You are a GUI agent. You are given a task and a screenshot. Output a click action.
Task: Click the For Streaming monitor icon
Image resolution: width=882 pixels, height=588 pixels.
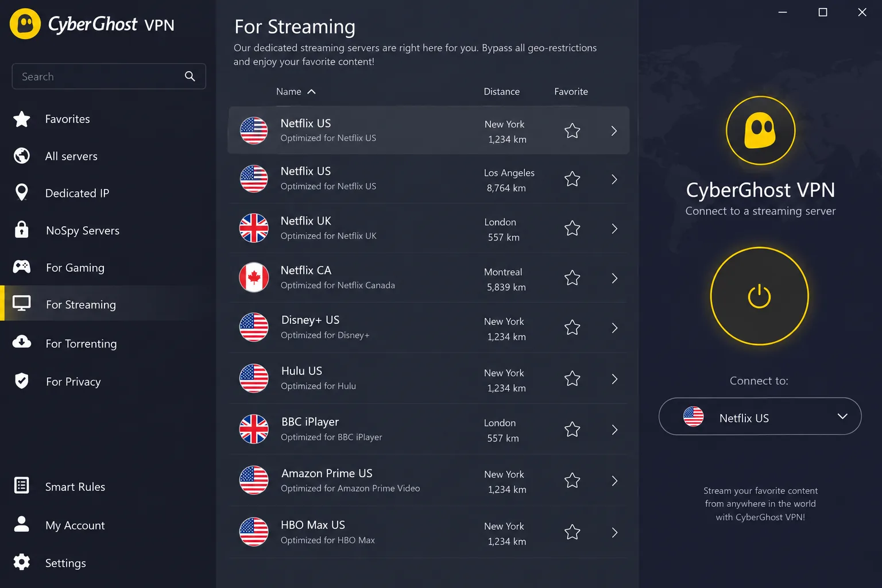[22, 303]
